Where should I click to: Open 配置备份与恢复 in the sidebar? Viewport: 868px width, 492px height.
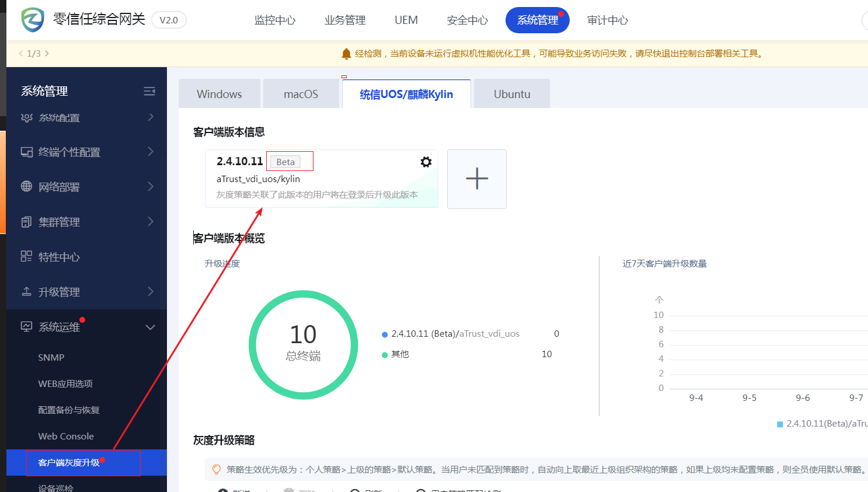[69, 410]
